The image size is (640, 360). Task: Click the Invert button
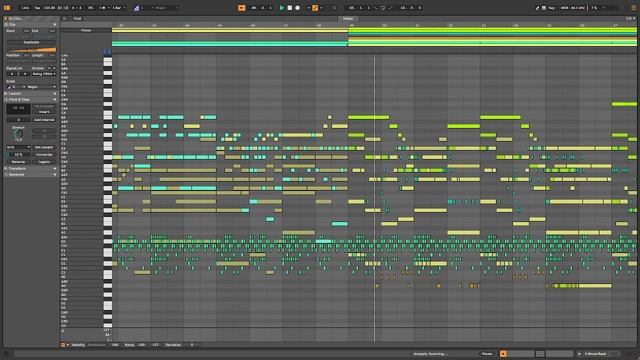(x=44, y=111)
